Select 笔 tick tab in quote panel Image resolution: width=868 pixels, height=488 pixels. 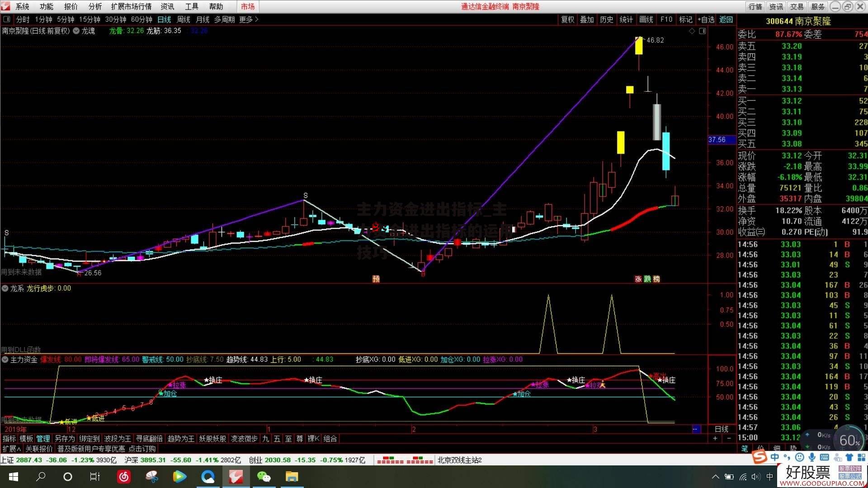[x=744, y=448]
